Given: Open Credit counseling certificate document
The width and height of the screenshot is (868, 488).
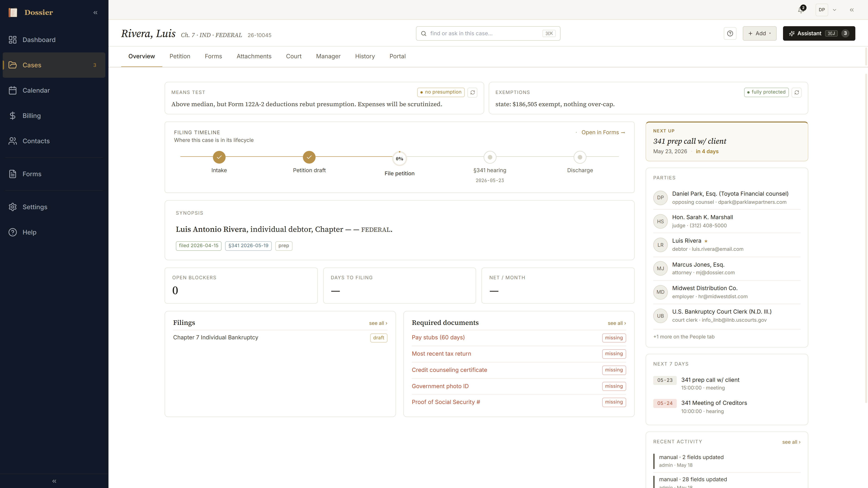Looking at the screenshot, I should 519,370.
